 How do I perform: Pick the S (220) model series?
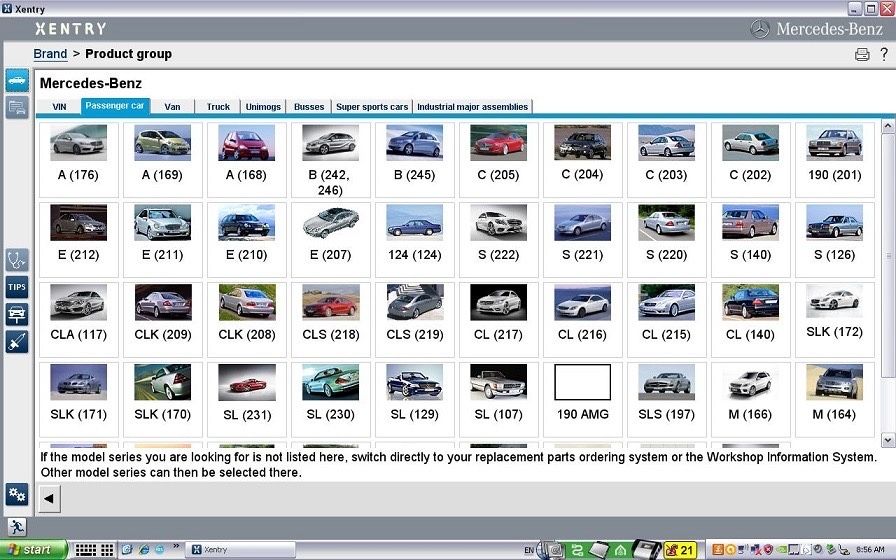pyautogui.click(x=666, y=239)
